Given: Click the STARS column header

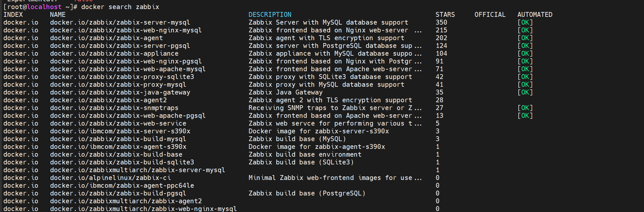Looking at the screenshot, I should tap(445, 15).
